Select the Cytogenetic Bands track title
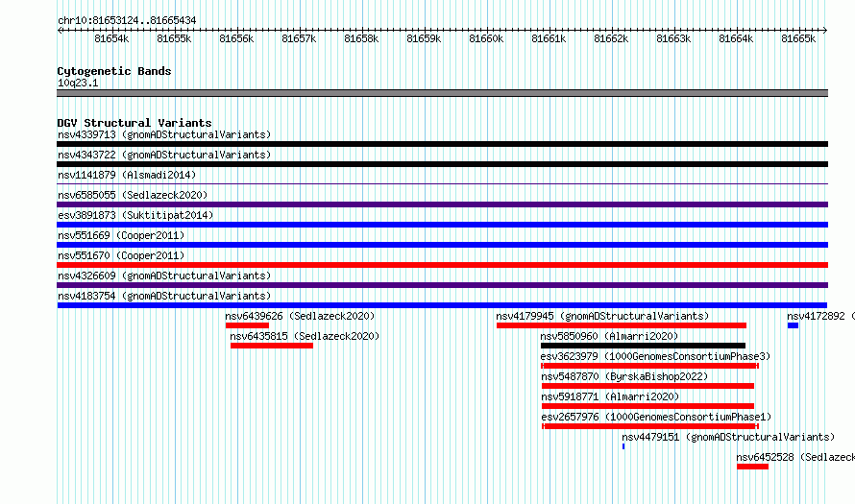 click(x=114, y=71)
